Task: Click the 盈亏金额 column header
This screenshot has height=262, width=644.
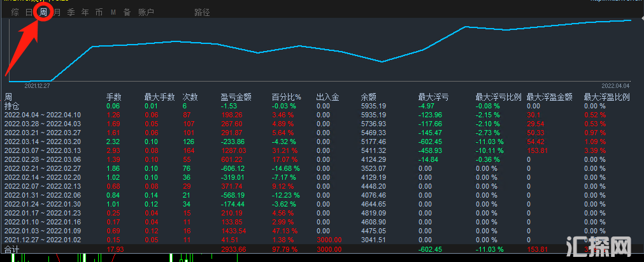Action: click(x=236, y=98)
